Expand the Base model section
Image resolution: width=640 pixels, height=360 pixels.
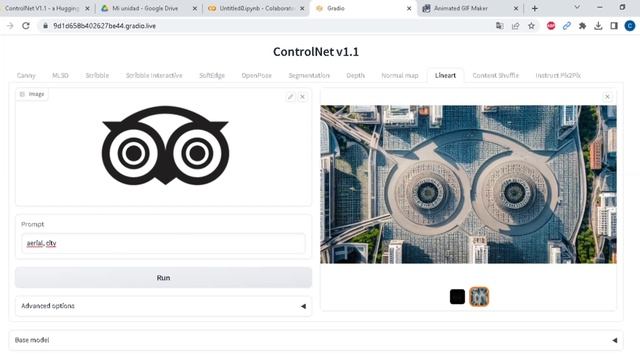pos(316,340)
